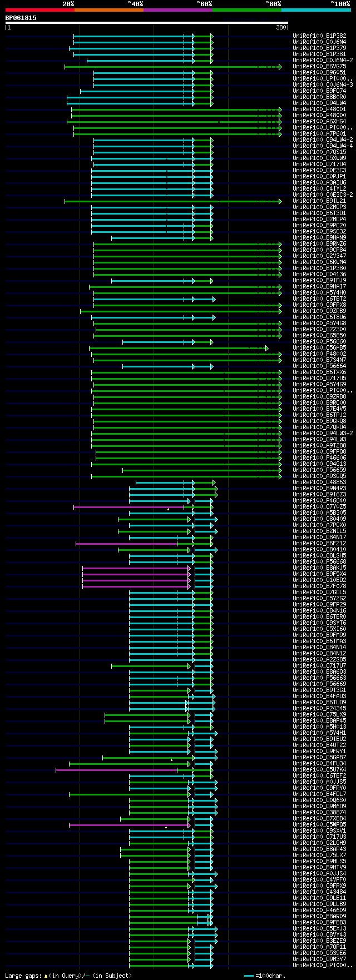Select the UniRef100_Q5GAB5 label
Screen dimensions: 356x980
point(319,348)
